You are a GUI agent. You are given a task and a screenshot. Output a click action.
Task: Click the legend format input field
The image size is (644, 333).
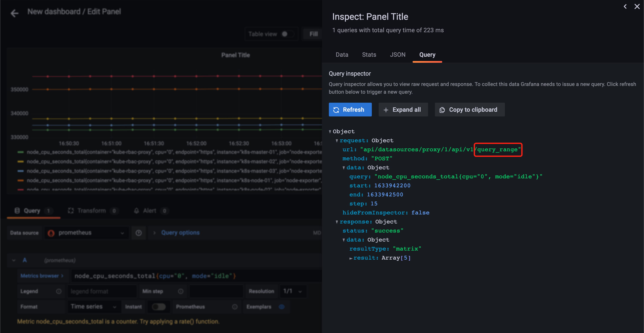[x=102, y=291]
